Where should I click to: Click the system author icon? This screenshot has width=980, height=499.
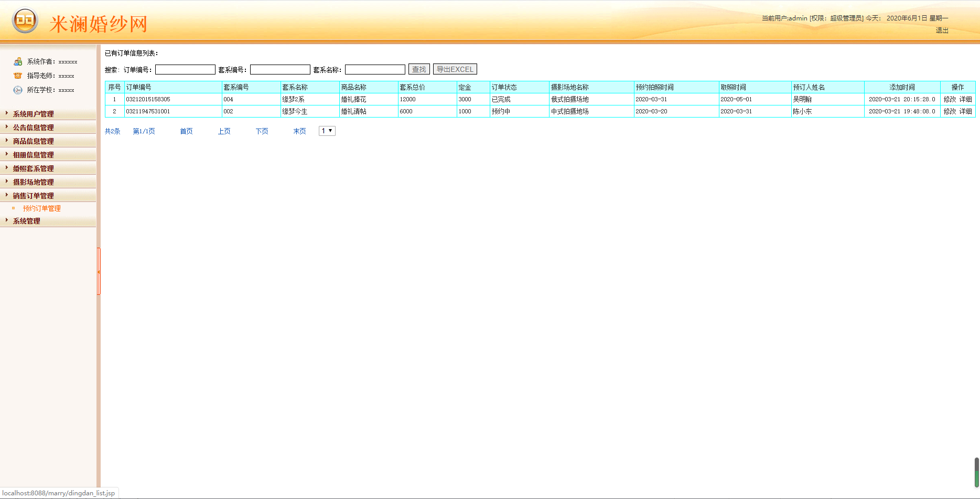(x=18, y=61)
